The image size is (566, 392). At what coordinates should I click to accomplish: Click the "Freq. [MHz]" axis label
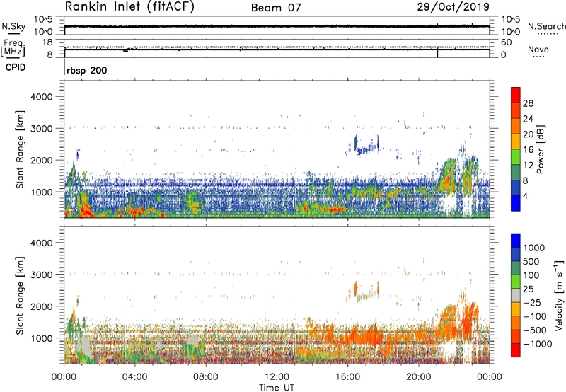pos(13,47)
